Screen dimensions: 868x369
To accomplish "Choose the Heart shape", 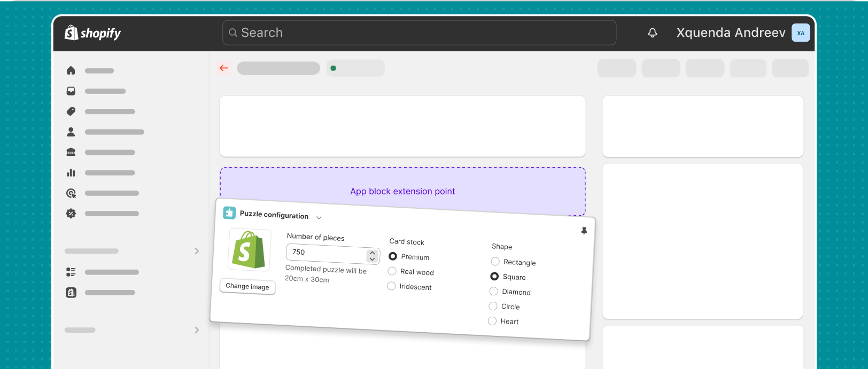I will pyautogui.click(x=492, y=321).
